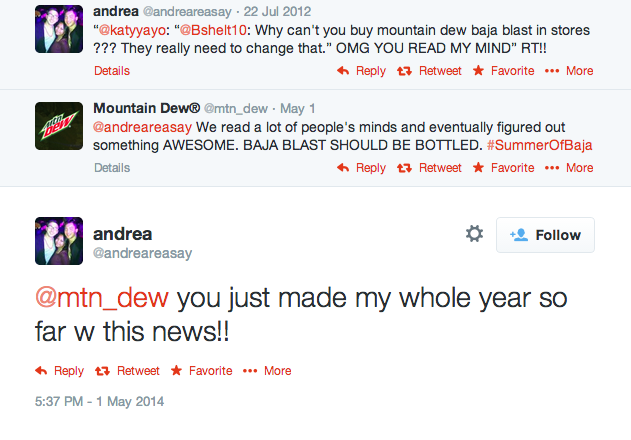
Task: Open More options on Mountain Dew tweet
Action: (570, 168)
